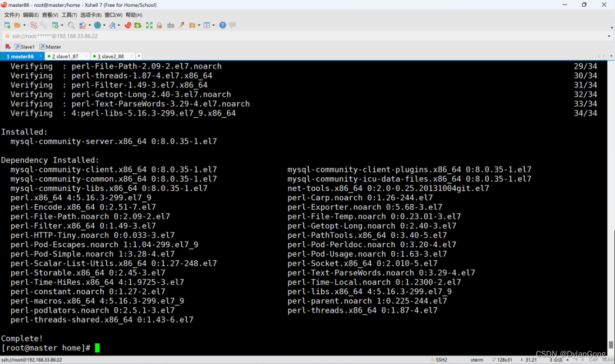
Task: Click the highlighter pen toolbar icon
Action: pos(181,25)
